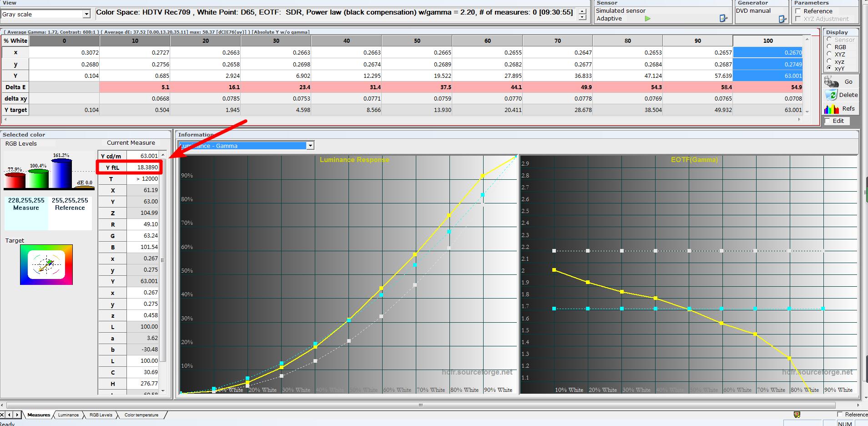Click x cell 0.3072
This screenshot has height=426, width=868.
tap(64, 52)
